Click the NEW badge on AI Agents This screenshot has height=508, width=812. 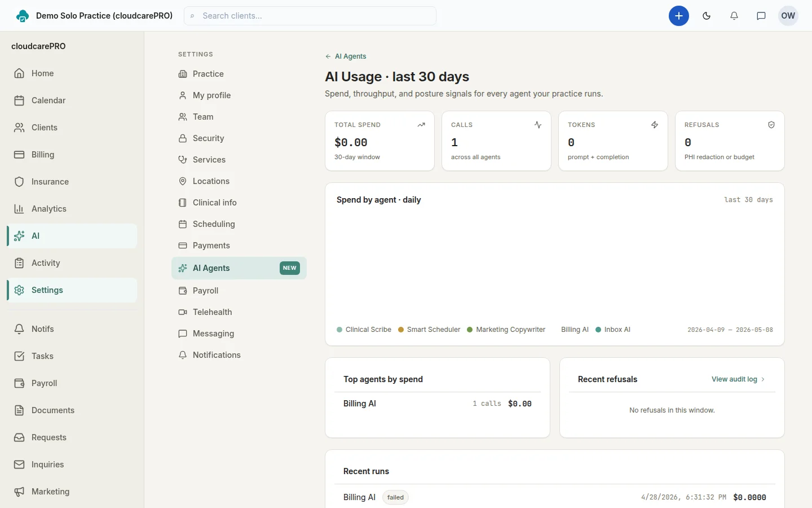290,268
